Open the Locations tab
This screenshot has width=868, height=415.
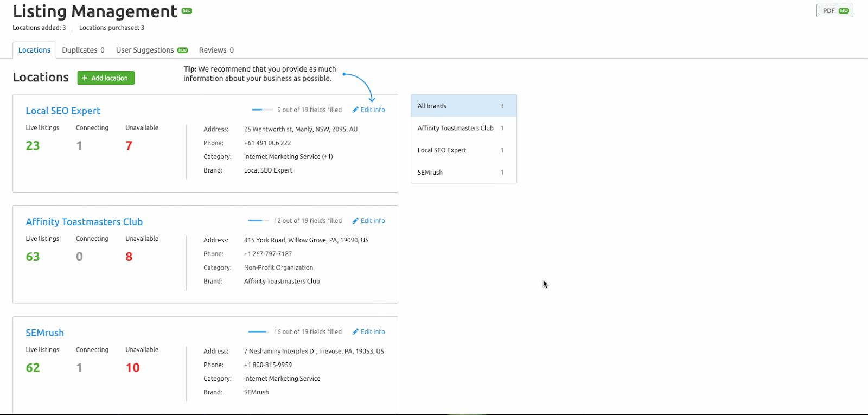click(x=34, y=50)
